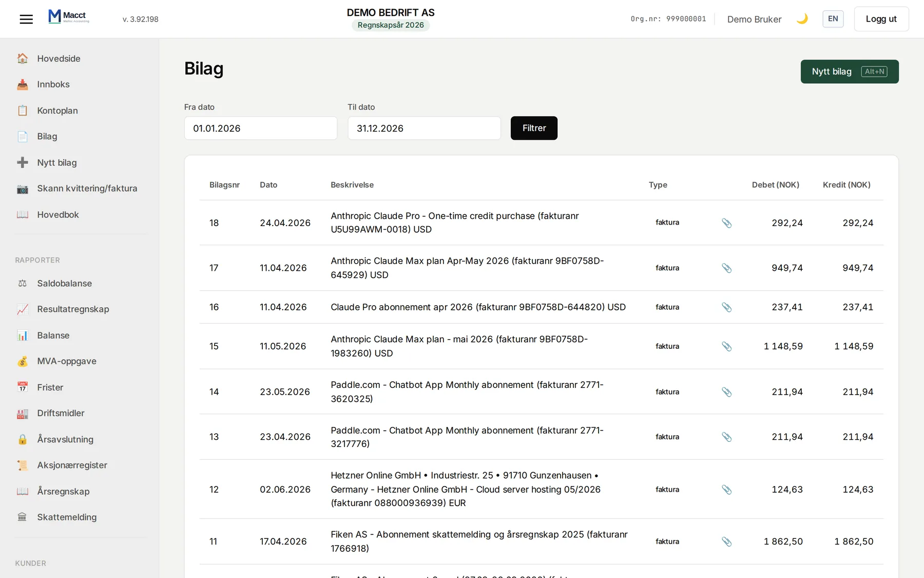
Task: Apply the date filter with Filtrer
Action: coord(534,128)
